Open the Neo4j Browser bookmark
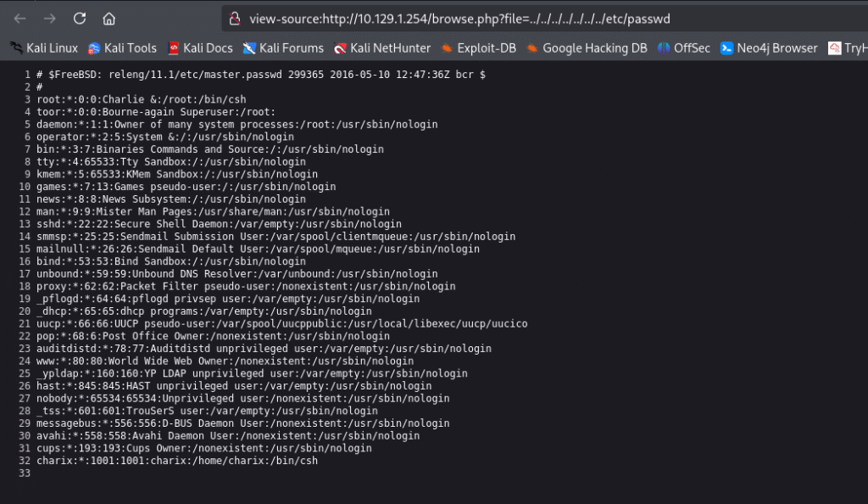This screenshot has height=504, width=868. (769, 48)
